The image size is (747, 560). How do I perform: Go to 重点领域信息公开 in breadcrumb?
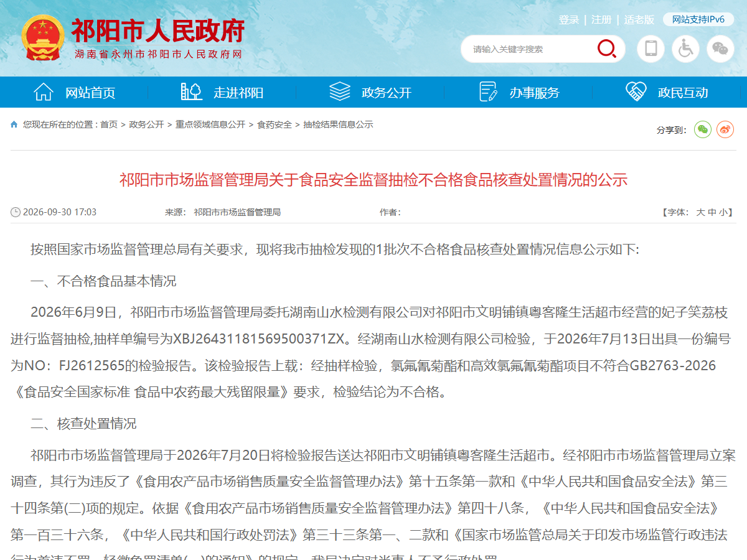click(210, 124)
